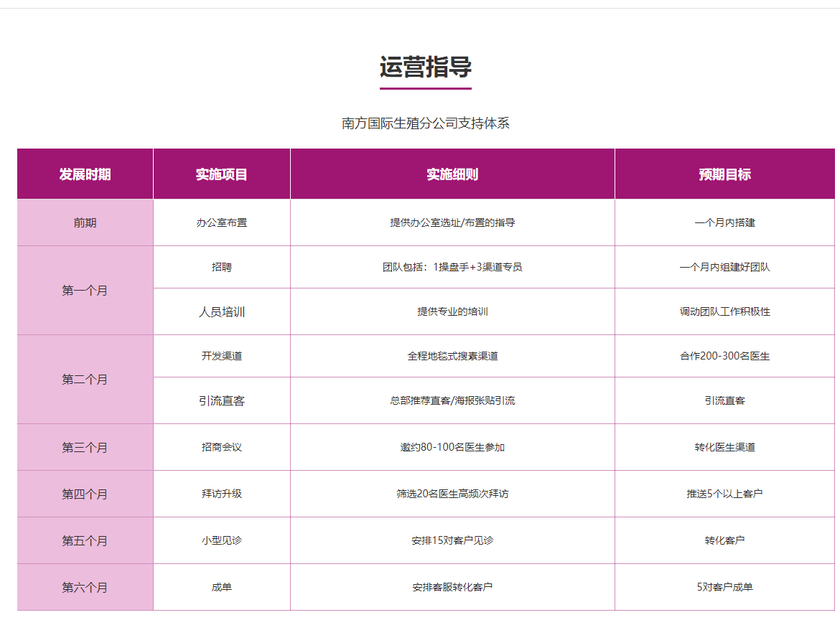Click the 招聘 project cell
This screenshot has height=620, width=840.
pyautogui.click(x=220, y=267)
